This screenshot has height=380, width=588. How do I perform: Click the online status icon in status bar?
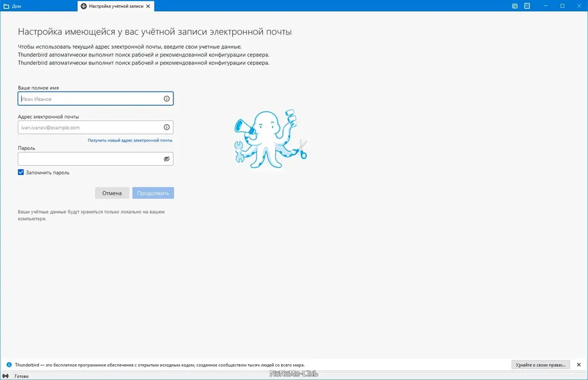point(6,376)
